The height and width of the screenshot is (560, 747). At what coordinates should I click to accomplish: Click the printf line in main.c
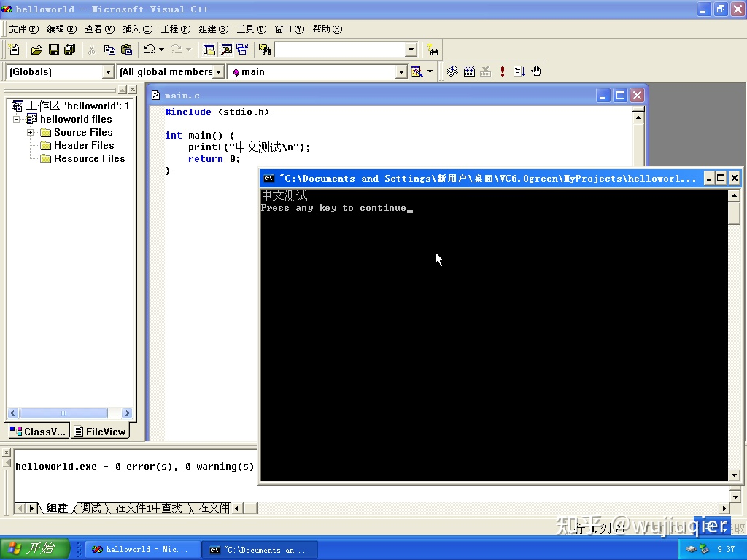click(249, 147)
